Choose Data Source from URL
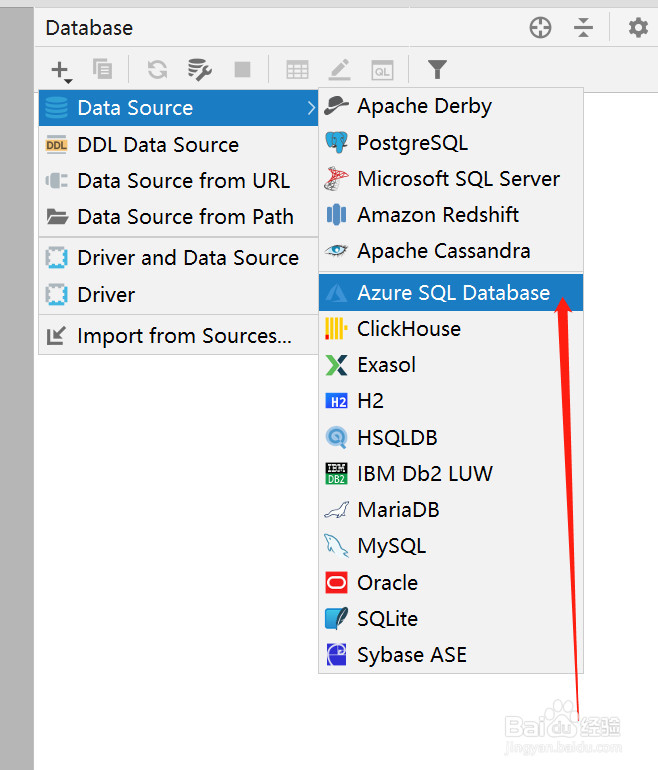The image size is (658, 770). [178, 181]
